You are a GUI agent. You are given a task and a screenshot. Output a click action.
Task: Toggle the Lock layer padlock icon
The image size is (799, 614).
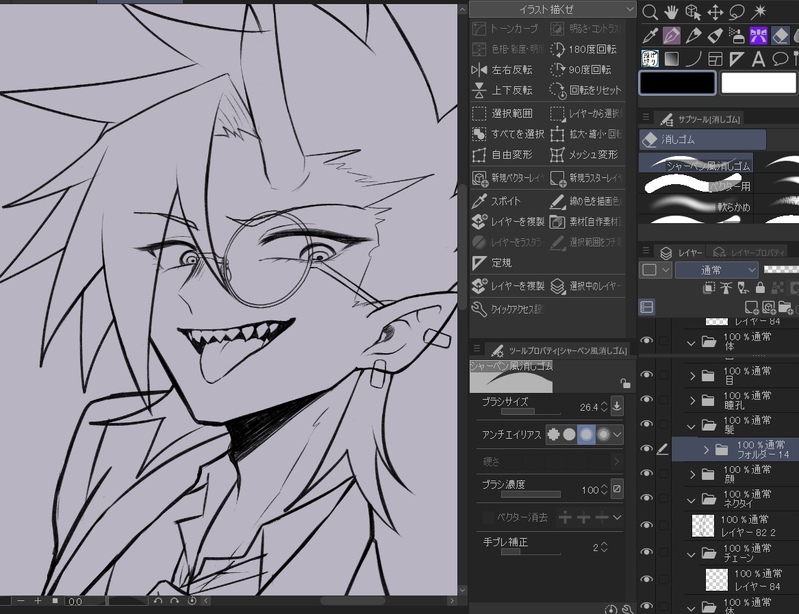coord(760,288)
